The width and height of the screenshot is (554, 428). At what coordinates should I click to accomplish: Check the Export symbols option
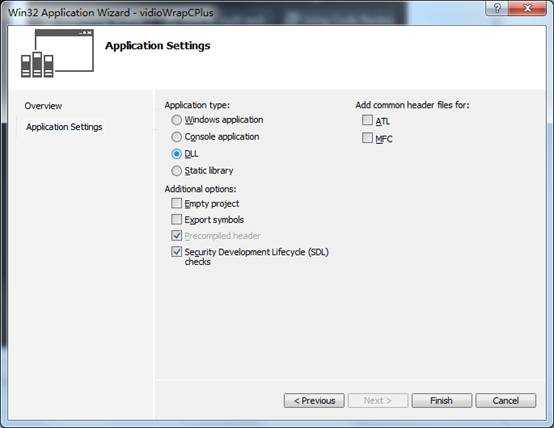point(176,219)
